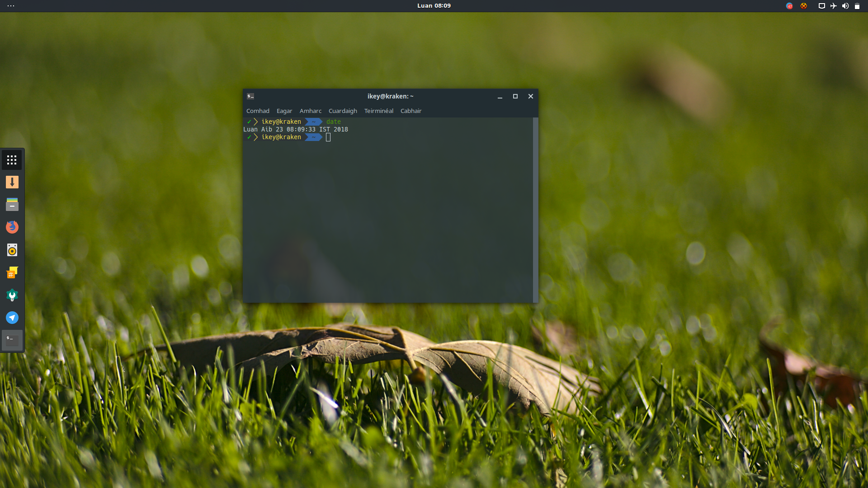Open the three-dots menu in top panel
Viewport: 868px width, 488px height.
click(11, 6)
